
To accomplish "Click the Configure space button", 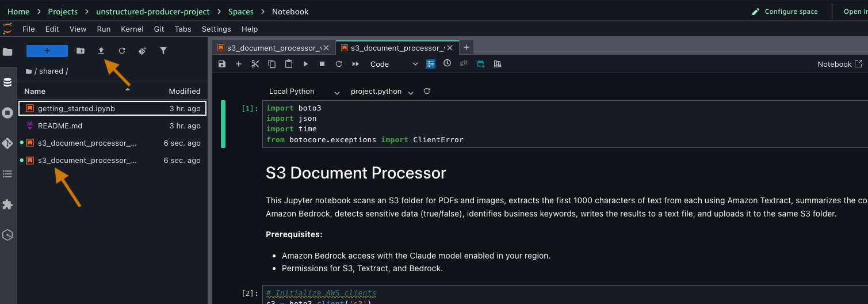I will point(785,12).
